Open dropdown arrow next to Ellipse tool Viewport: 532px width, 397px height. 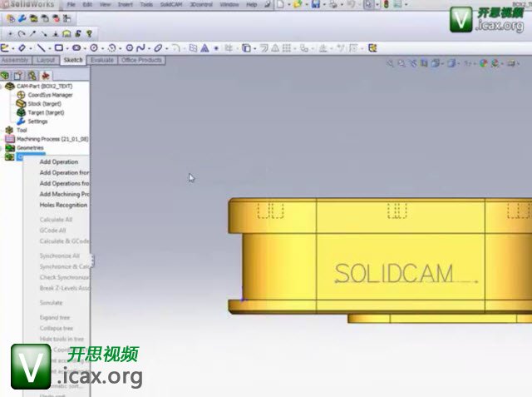tap(166, 48)
